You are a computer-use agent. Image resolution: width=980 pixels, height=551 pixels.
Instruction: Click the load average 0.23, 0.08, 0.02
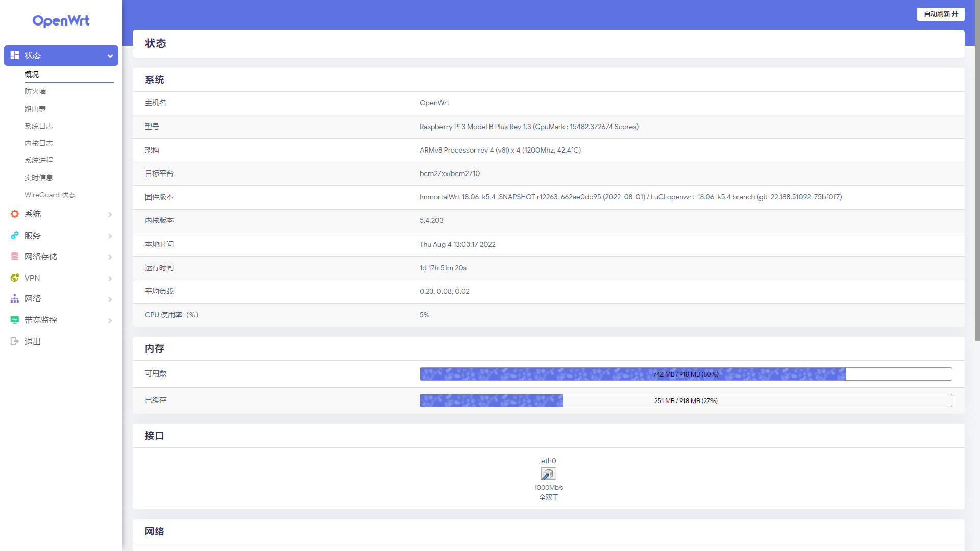(445, 291)
